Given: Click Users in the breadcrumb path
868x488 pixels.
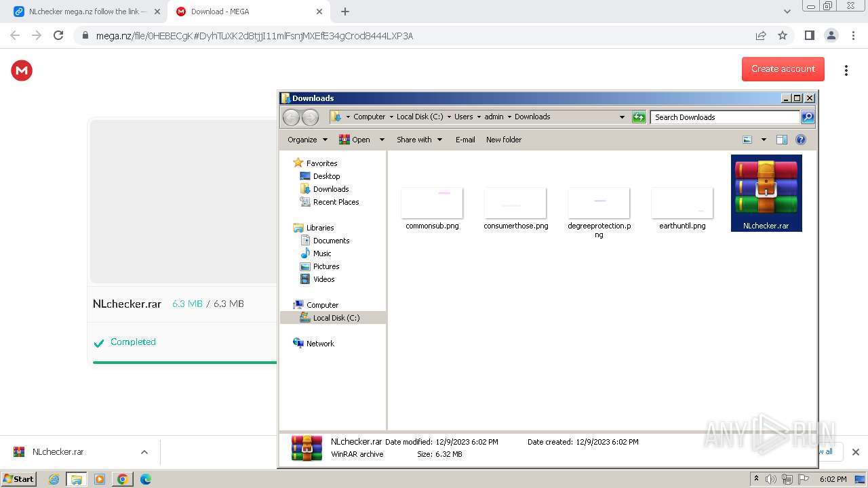Looking at the screenshot, I should click(464, 117).
